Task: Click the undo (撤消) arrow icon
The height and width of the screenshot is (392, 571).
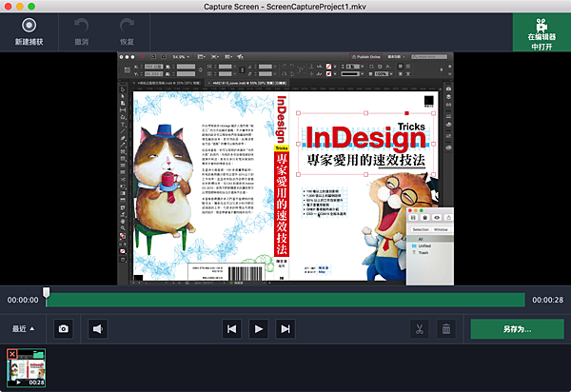Action: pyautogui.click(x=81, y=27)
